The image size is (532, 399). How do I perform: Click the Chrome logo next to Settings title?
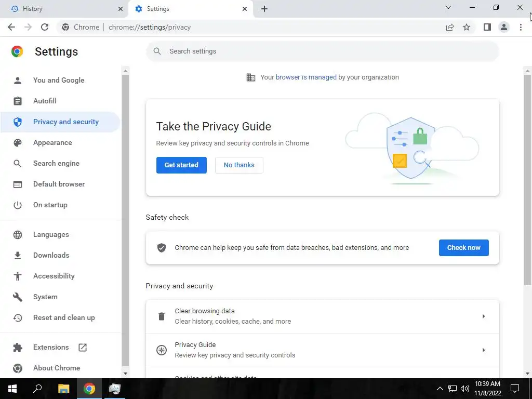(x=17, y=51)
